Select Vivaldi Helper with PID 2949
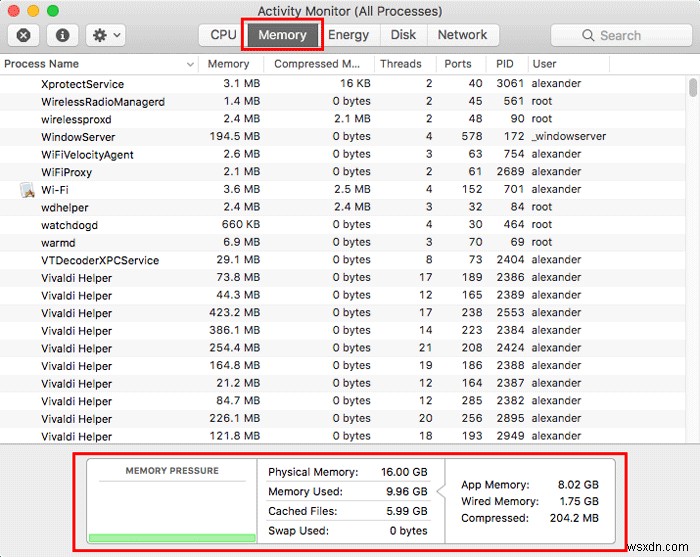700x557 pixels. coord(343,436)
